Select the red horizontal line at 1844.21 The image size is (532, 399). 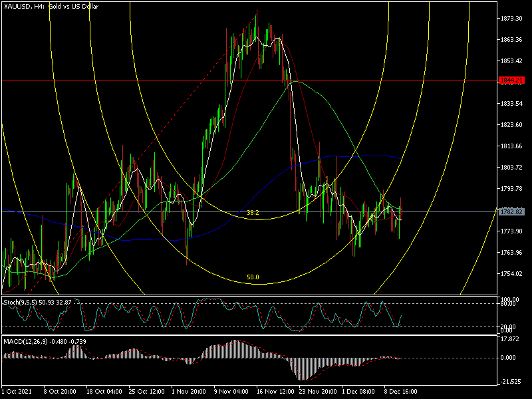tap(133, 80)
